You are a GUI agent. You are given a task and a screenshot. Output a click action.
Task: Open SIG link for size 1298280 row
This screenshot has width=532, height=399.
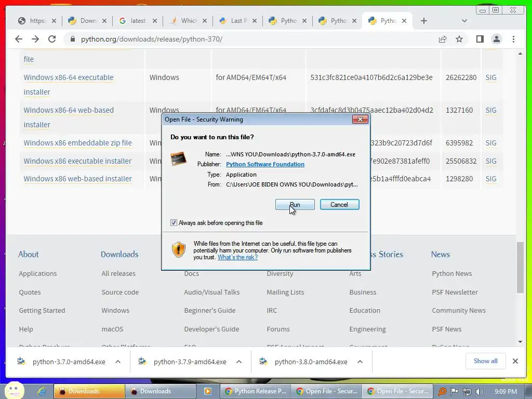click(x=491, y=179)
